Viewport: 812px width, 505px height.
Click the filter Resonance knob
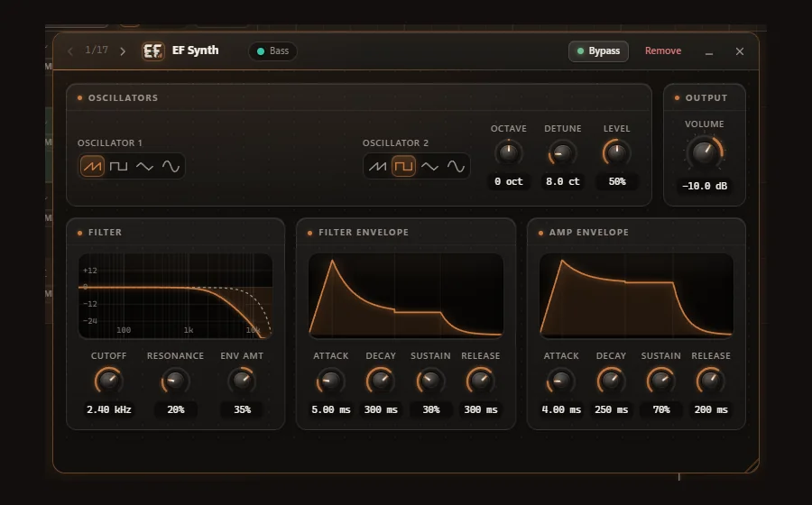(x=175, y=381)
